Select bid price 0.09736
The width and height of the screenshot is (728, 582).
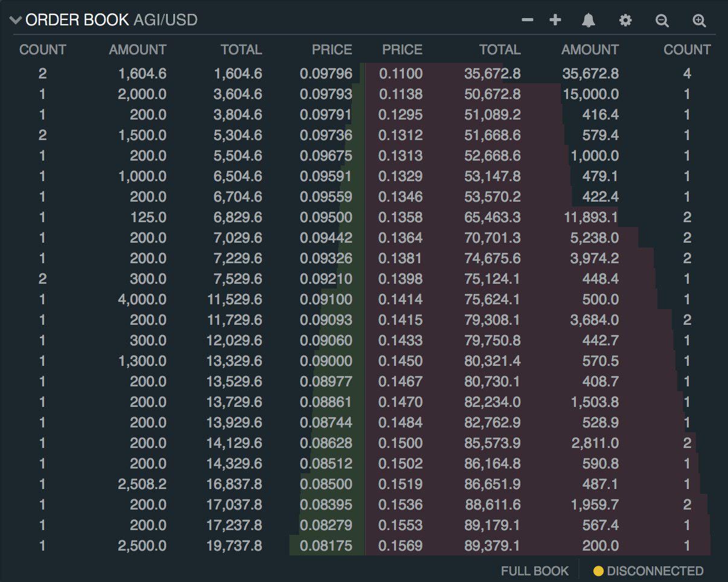326,135
